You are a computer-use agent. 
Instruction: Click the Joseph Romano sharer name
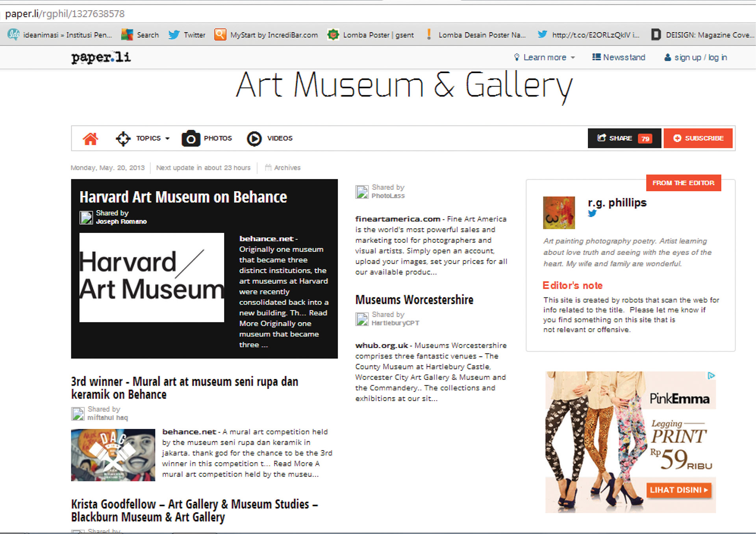[x=121, y=222]
